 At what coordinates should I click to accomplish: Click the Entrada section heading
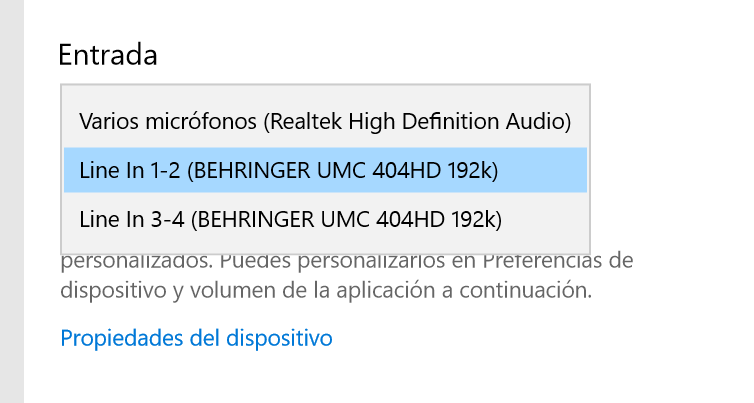coord(108,54)
